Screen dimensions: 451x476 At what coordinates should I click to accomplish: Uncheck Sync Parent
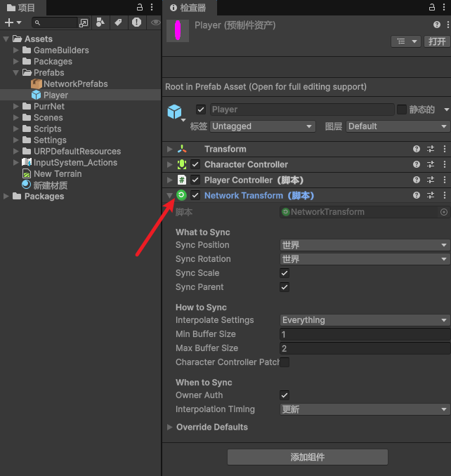pyautogui.click(x=285, y=287)
